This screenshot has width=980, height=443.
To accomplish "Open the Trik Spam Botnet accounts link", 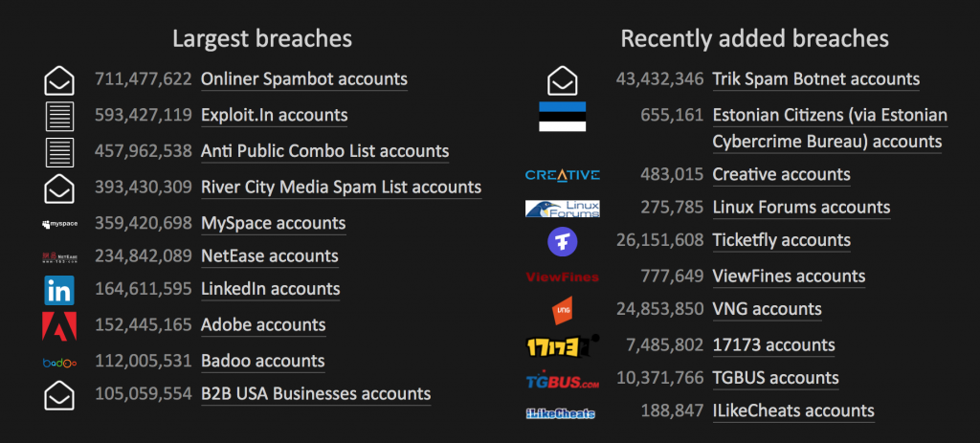I will (816, 79).
